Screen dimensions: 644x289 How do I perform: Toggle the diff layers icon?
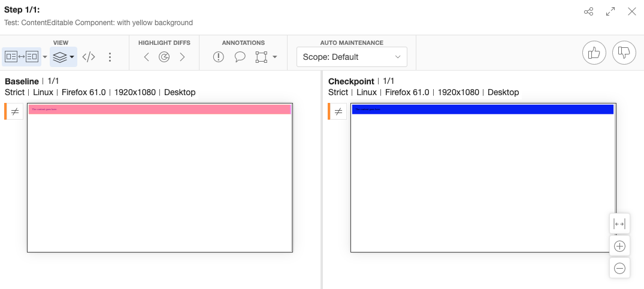tap(60, 57)
